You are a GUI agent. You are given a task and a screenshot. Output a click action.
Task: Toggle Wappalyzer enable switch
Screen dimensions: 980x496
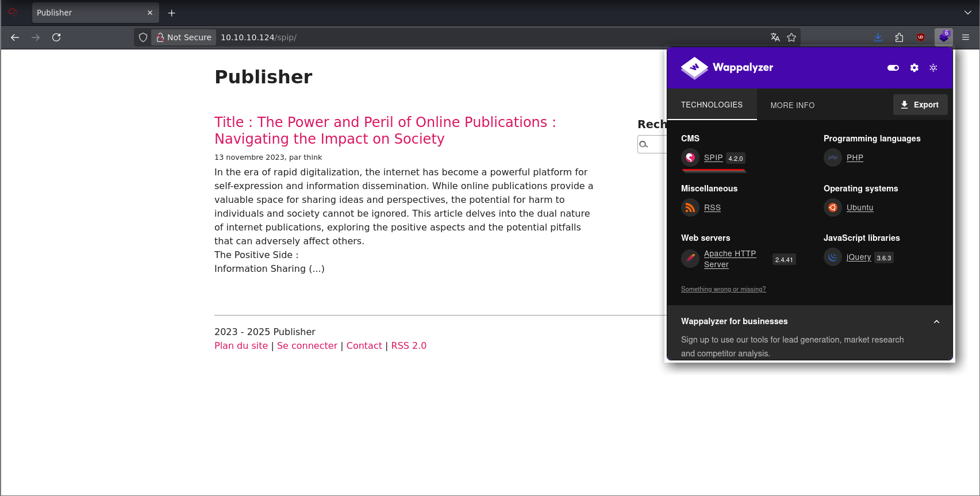pos(893,68)
